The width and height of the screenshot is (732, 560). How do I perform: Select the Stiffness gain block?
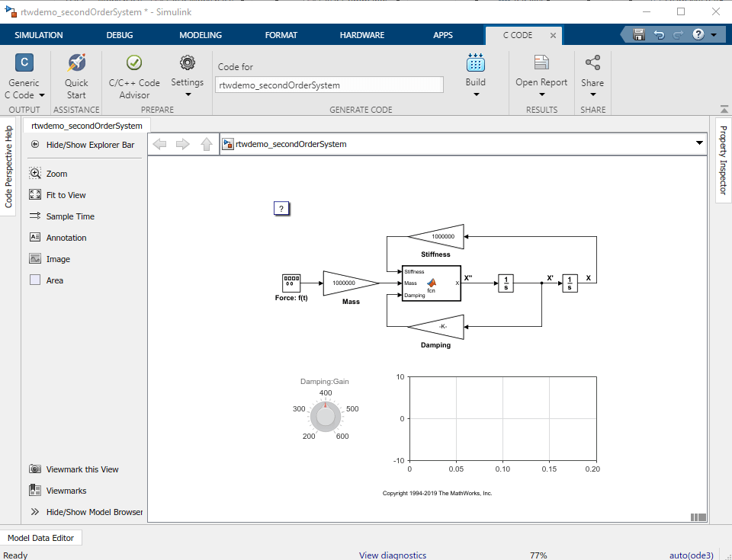tap(436, 237)
